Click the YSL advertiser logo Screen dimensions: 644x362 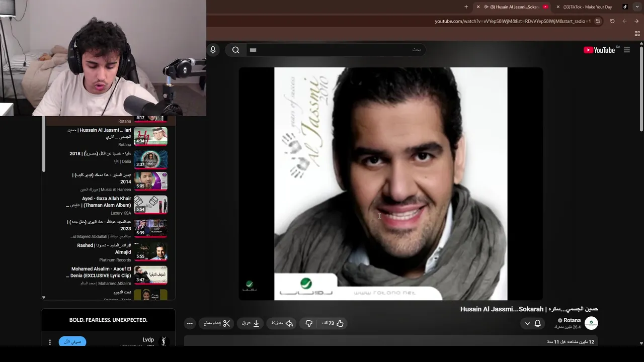[163, 341]
